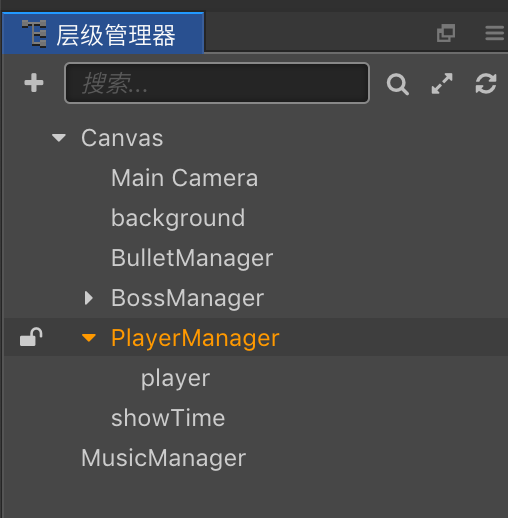This screenshot has width=508, height=518.
Task: Select the background node
Action: [x=178, y=219]
